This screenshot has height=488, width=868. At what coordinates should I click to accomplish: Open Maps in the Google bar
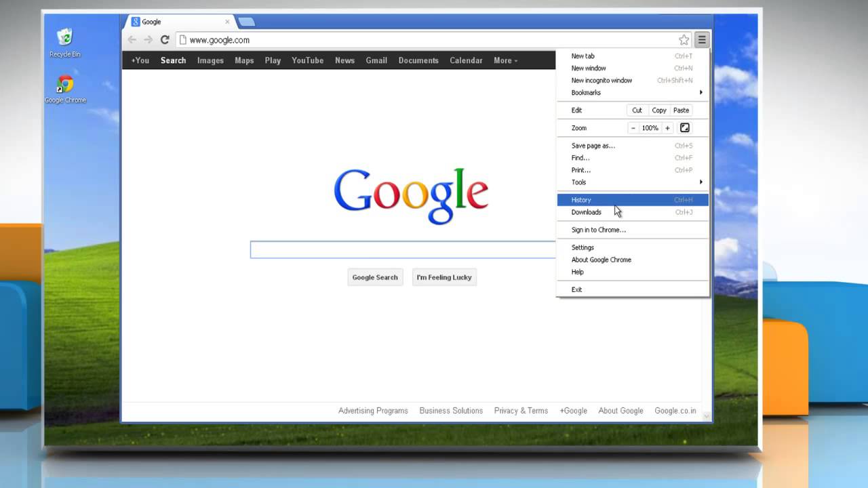click(x=244, y=60)
